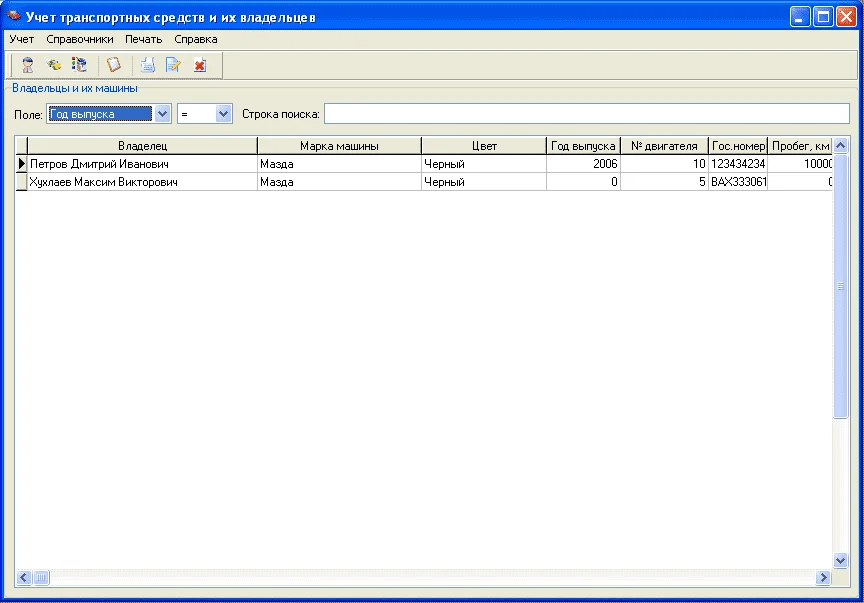Click the add new document icon
This screenshot has height=603, width=864.
147,65
